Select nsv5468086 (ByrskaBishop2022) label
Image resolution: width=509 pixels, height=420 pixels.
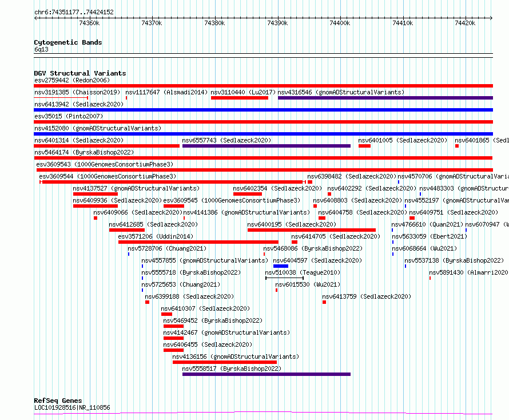313,248
